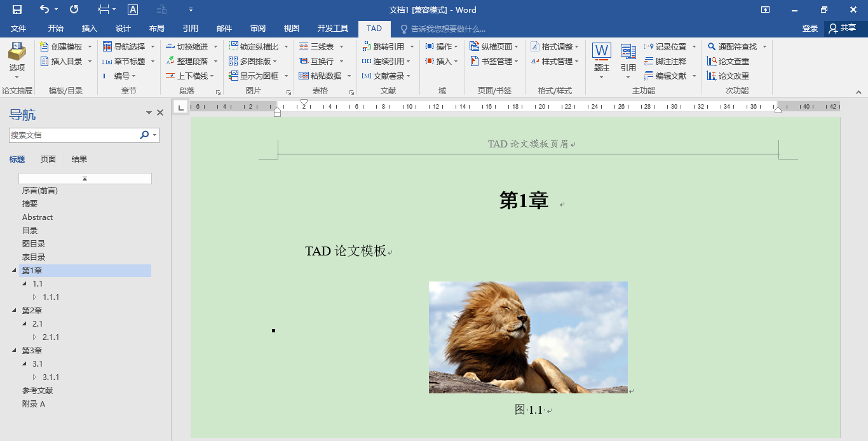868x441 pixels.
Task: Click 章节标题 chapter heading tool
Action: (124, 62)
